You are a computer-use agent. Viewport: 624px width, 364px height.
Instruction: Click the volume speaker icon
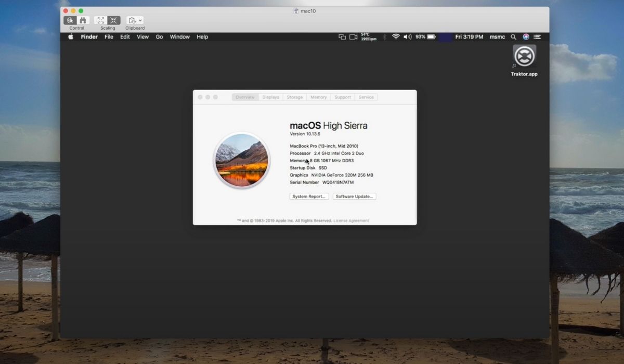point(408,37)
